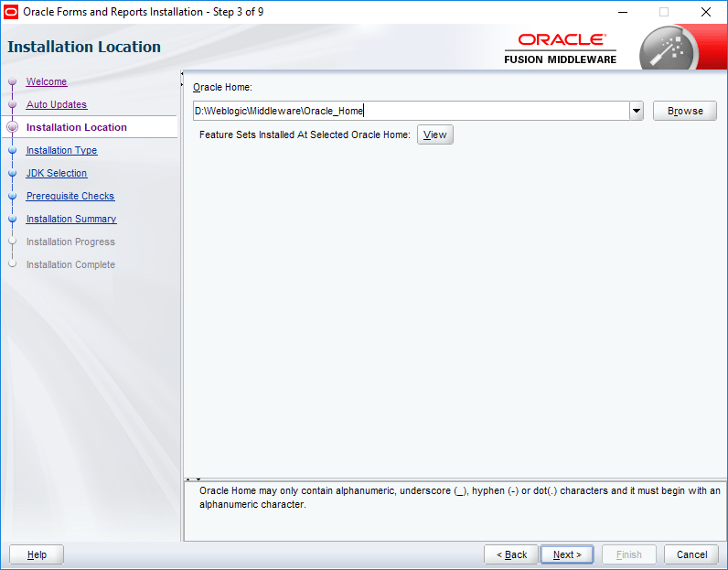Image resolution: width=728 pixels, height=570 pixels.
Task: Minimize the installer window
Action: pyautogui.click(x=623, y=12)
